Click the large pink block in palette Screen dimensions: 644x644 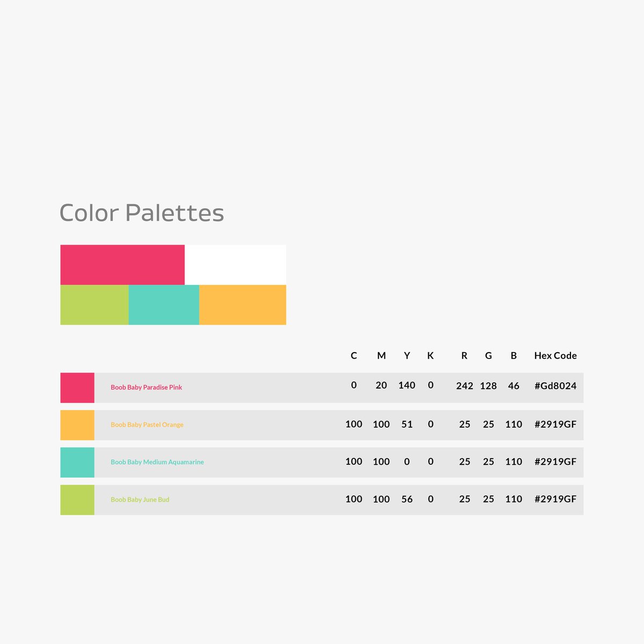click(x=122, y=265)
